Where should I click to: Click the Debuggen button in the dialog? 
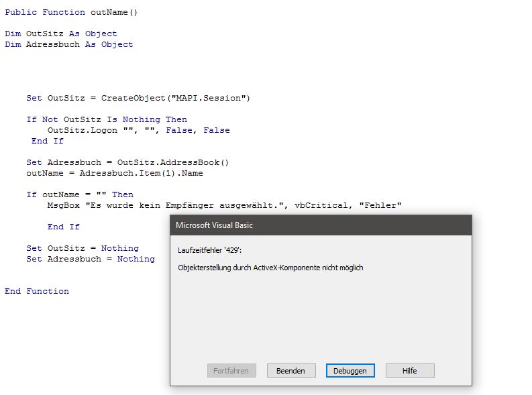350,371
